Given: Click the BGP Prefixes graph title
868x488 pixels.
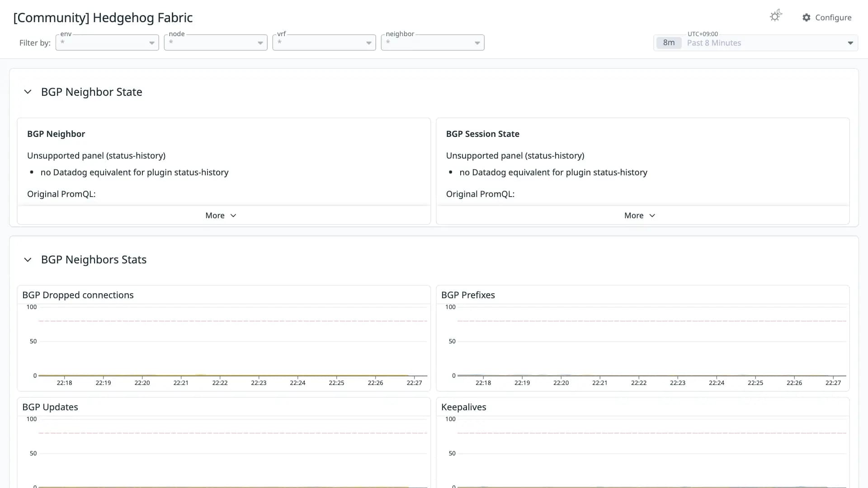Looking at the screenshot, I should coord(468,295).
